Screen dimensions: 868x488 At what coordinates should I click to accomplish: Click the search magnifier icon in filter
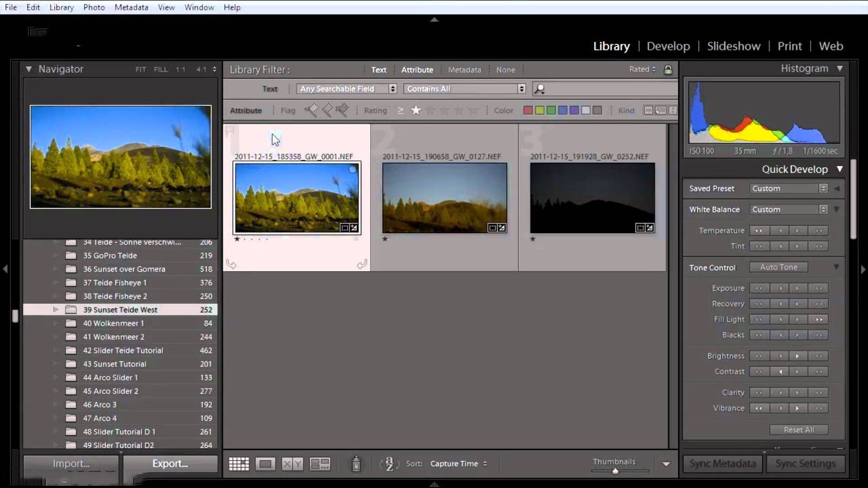click(539, 89)
